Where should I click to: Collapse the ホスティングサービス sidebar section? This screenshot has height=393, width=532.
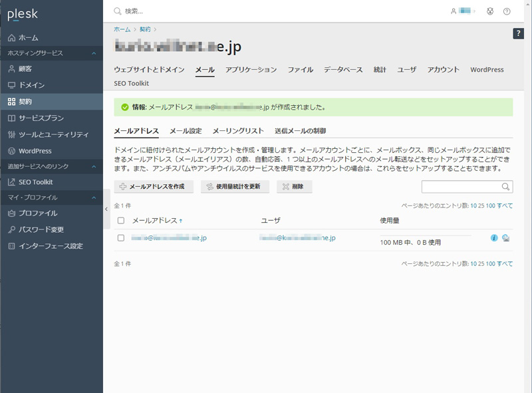[94, 53]
